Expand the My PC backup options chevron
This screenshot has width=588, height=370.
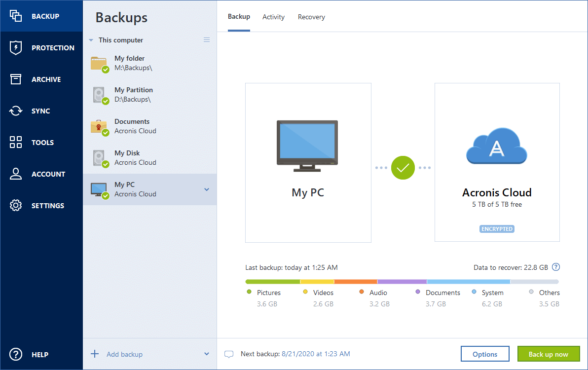207,189
